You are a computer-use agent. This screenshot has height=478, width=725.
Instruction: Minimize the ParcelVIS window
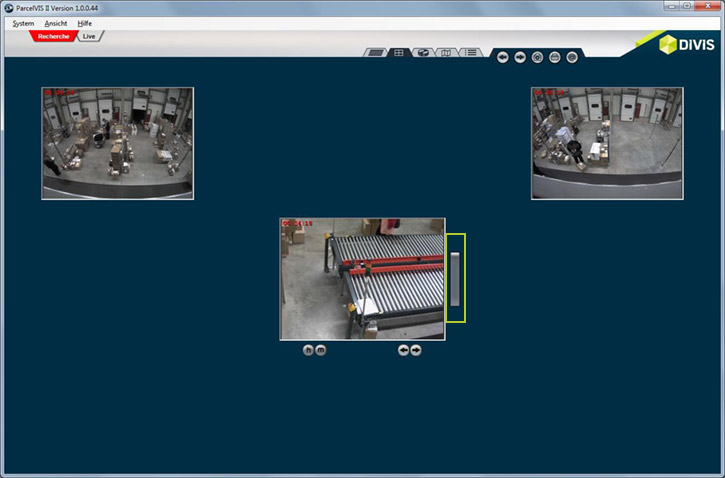pyautogui.click(x=671, y=6)
